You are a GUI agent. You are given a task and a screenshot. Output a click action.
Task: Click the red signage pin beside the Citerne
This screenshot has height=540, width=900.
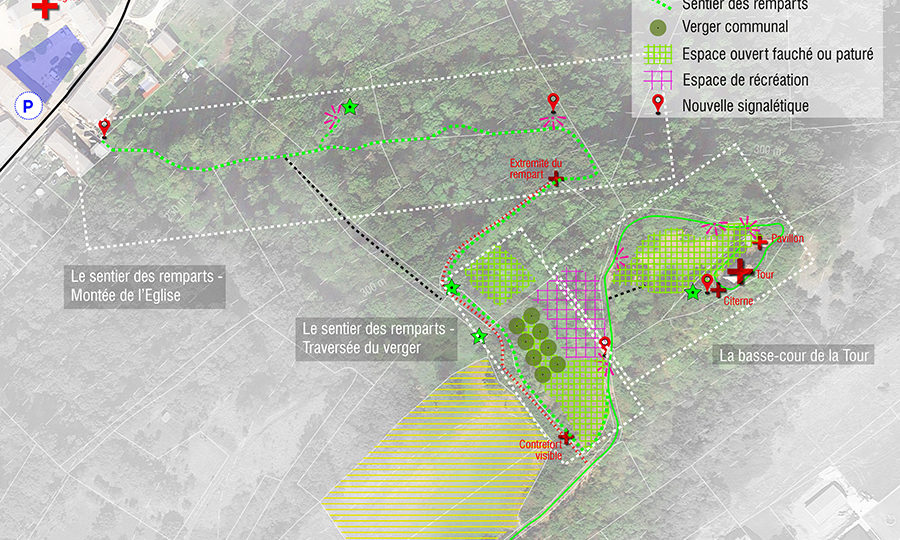(x=706, y=282)
